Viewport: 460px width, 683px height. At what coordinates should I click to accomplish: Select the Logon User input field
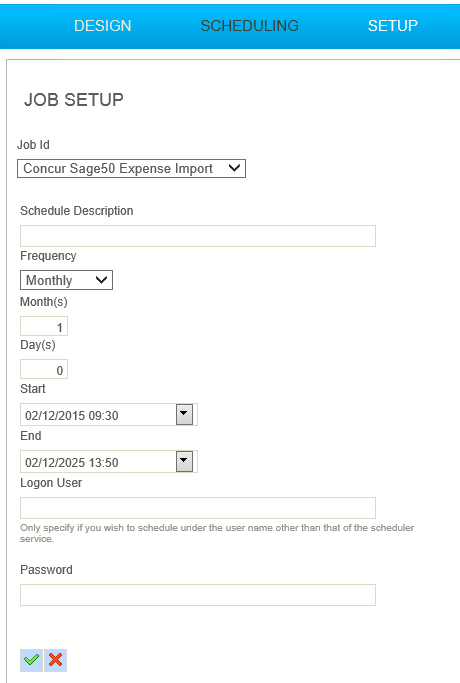[x=198, y=508]
